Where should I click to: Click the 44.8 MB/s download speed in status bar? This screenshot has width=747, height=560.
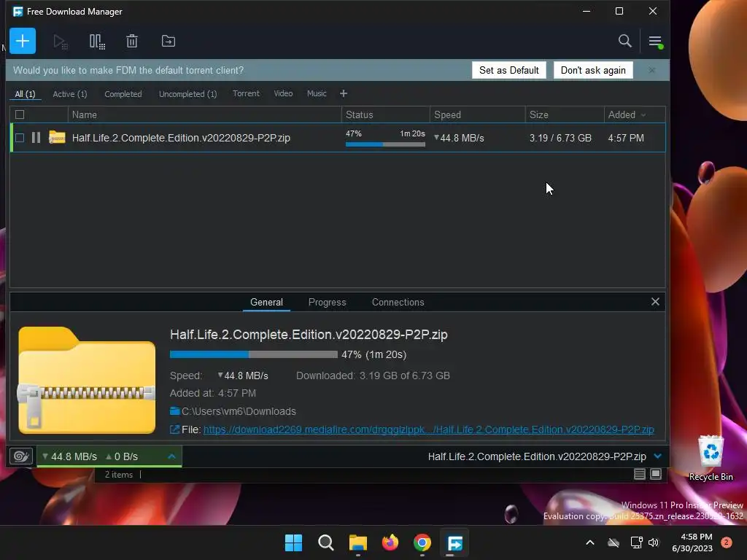[x=69, y=456]
